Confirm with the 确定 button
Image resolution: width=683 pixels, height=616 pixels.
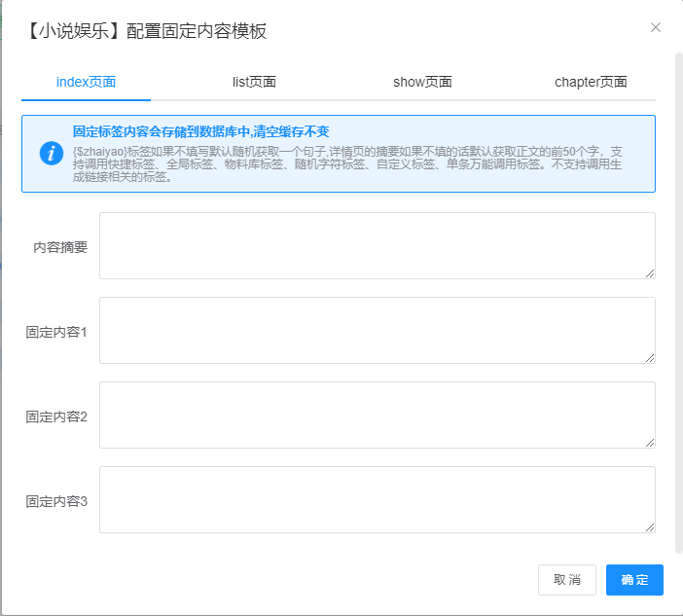[634, 580]
